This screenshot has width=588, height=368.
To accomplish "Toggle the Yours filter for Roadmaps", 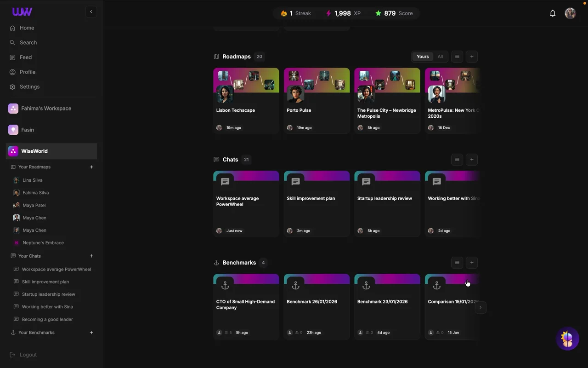I will (422, 56).
